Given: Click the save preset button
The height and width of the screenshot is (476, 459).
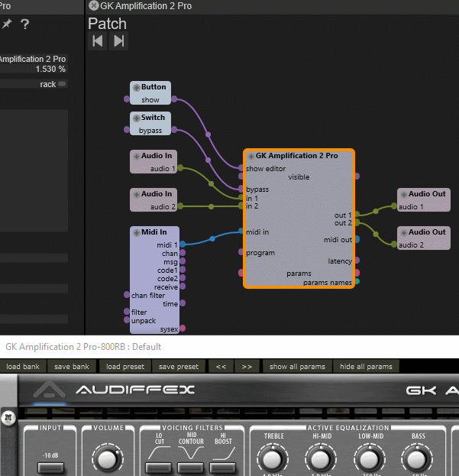Looking at the screenshot, I should coord(179,367).
